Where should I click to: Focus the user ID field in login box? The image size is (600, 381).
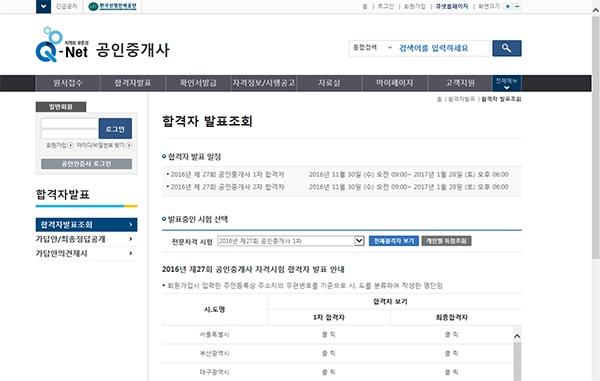[70, 123]
